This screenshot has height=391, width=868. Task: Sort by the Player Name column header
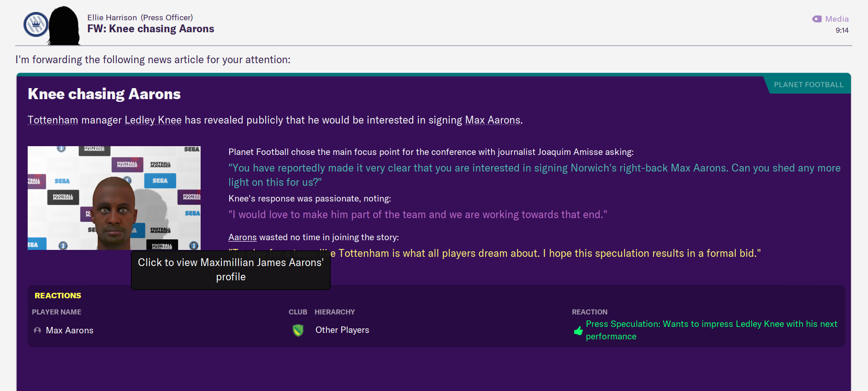tap(56, 312)
